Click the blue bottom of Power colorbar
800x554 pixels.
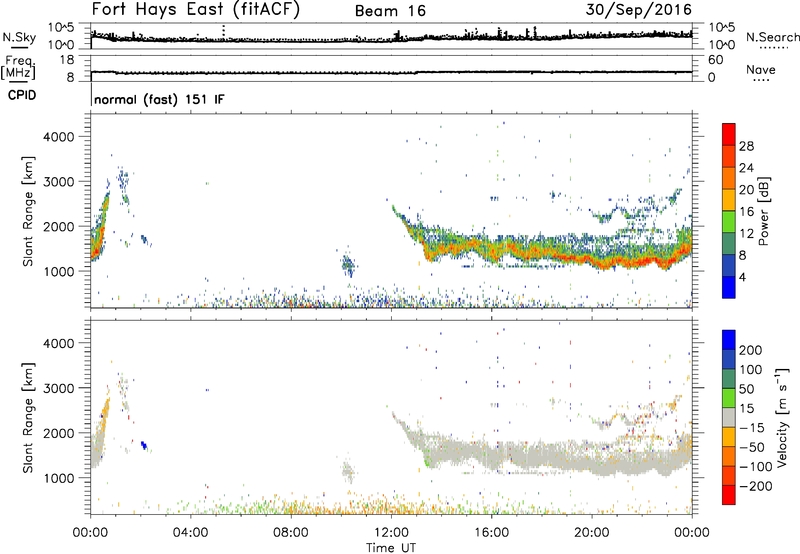coord(729,287)
